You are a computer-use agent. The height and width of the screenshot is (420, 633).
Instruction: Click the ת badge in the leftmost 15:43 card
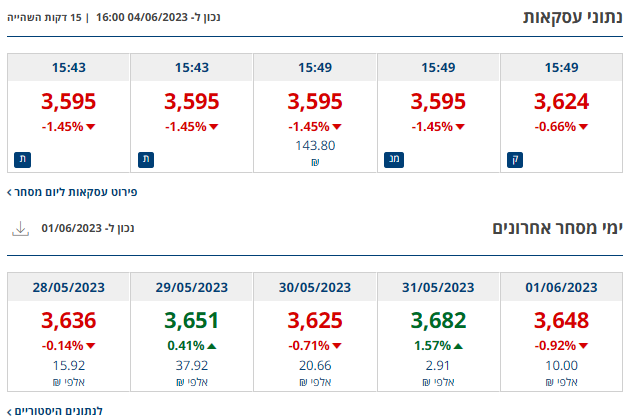point(22,158)
